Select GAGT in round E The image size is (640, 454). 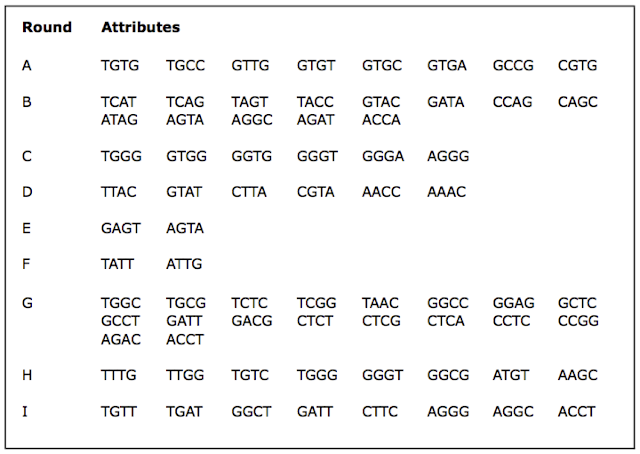pos(121,228)
